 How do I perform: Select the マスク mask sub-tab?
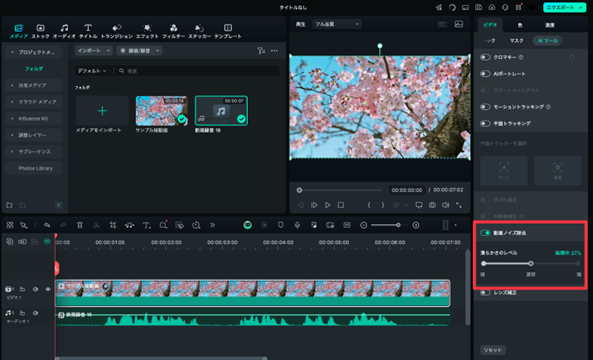[x=516, y=41]
